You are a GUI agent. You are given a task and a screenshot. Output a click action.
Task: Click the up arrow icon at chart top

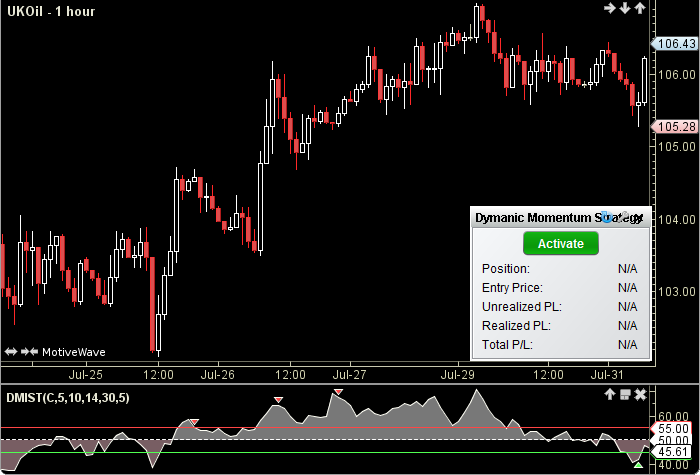point(640,8)
